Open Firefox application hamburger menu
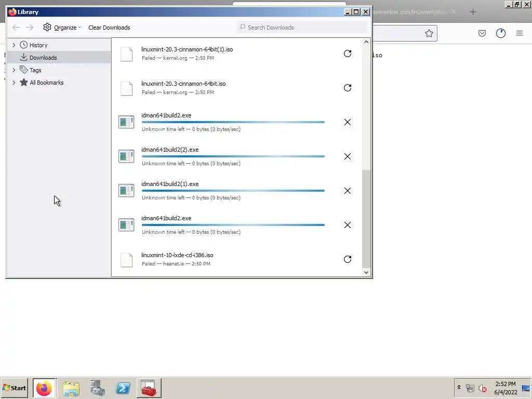Screen dimensions: 532x399 click(520, 33)
